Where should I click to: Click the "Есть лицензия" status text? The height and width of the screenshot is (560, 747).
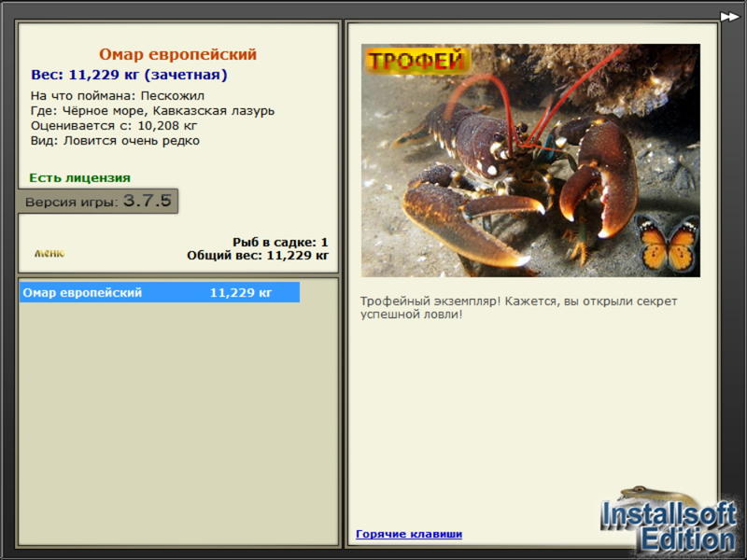pyautogui.click(x=79, y=177)
